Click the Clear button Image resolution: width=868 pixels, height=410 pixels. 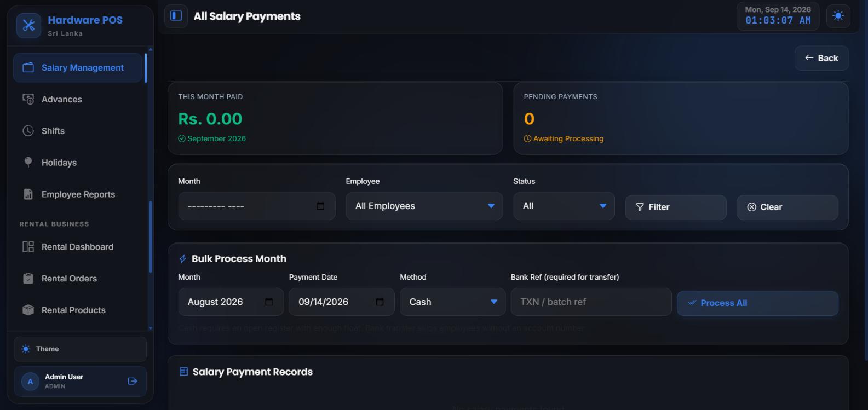click(787, 207)
